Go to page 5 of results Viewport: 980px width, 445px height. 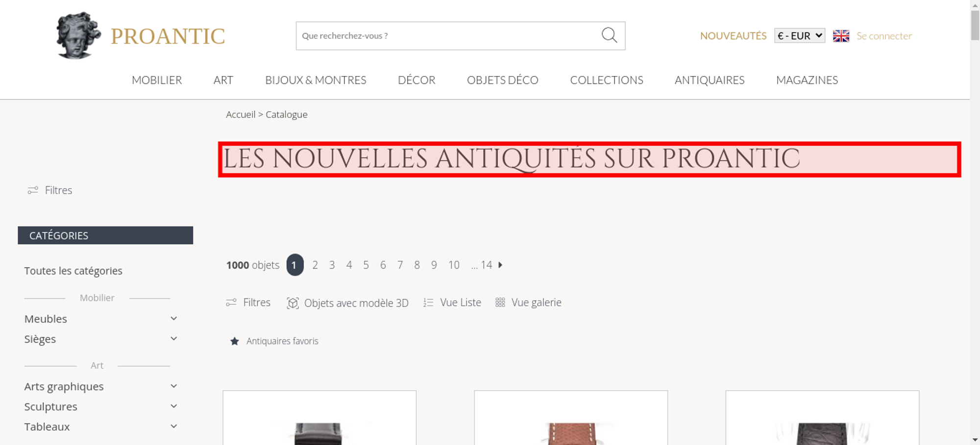coord(366,265)
